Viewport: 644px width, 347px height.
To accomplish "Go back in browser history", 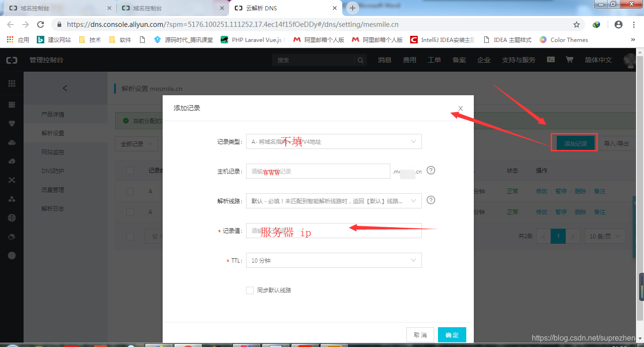I will coord(10,25).
